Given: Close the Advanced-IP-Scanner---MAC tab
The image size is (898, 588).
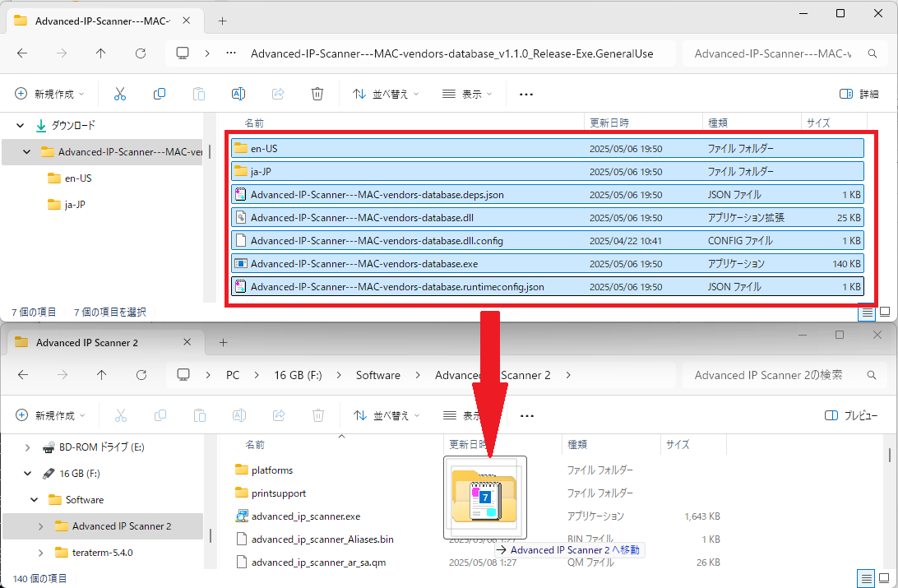Looking at the screenshot, I should (187, 21).
